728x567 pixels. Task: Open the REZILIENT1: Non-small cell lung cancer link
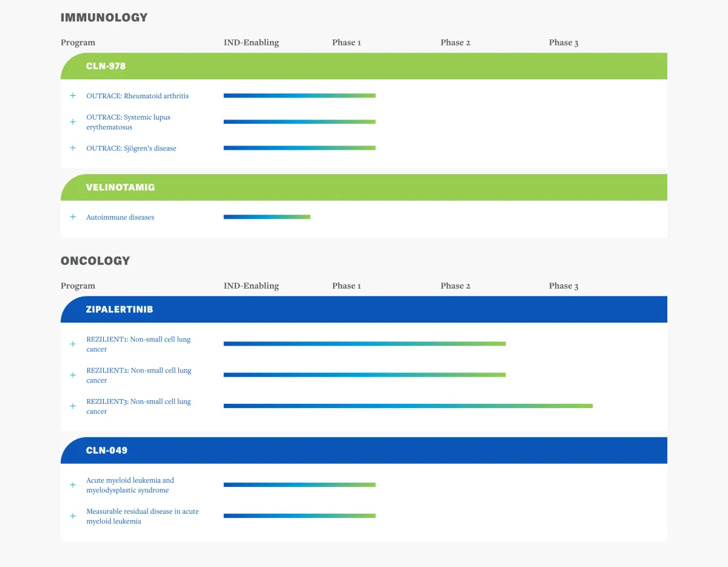click(138, 344)
